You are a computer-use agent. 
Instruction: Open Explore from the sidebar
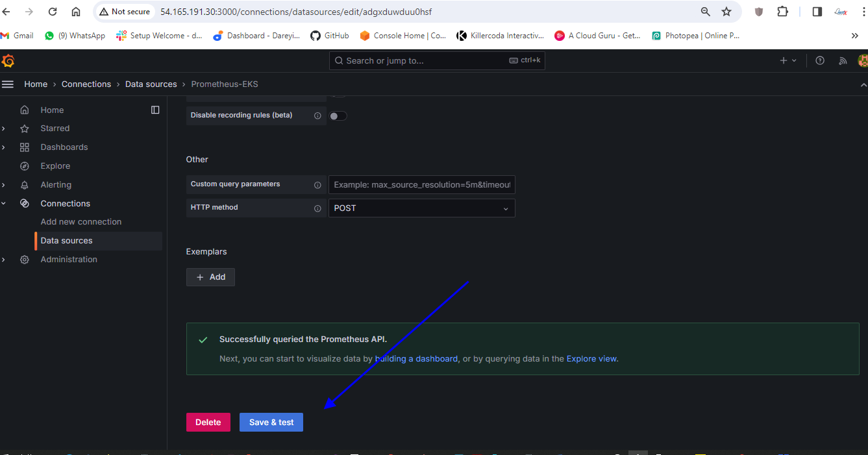pos(55,166)
